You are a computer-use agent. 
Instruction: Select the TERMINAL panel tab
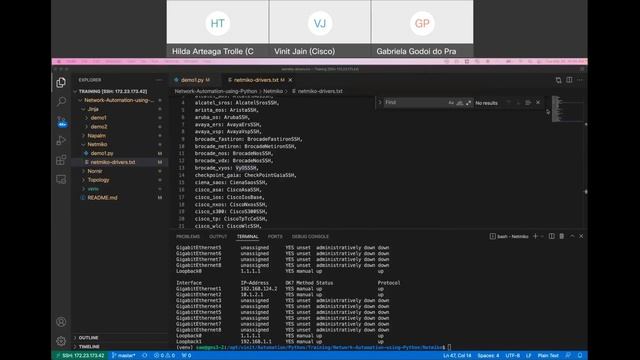247,237
